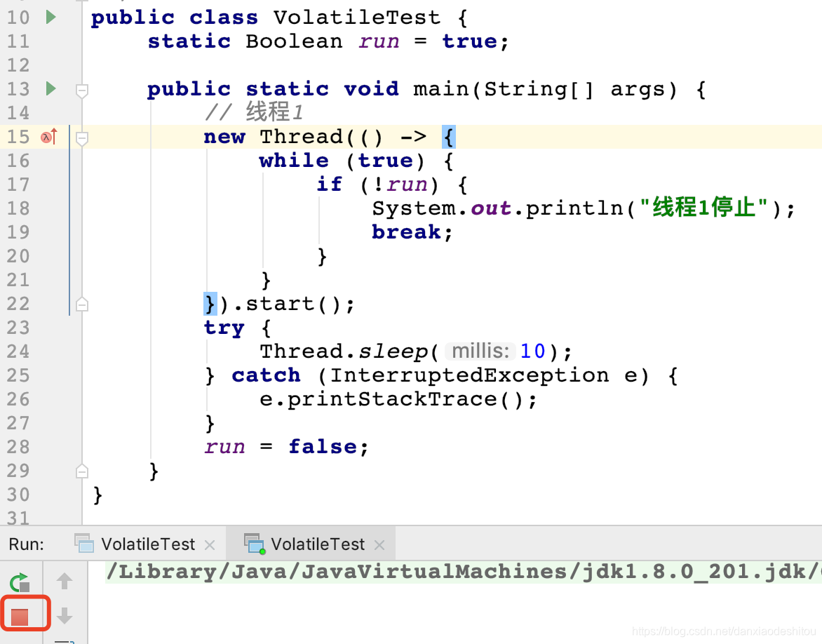Click the "main" method name
The height and width of the screenshot is (644, 822).
pyautogui.click(x=441, y=89)
